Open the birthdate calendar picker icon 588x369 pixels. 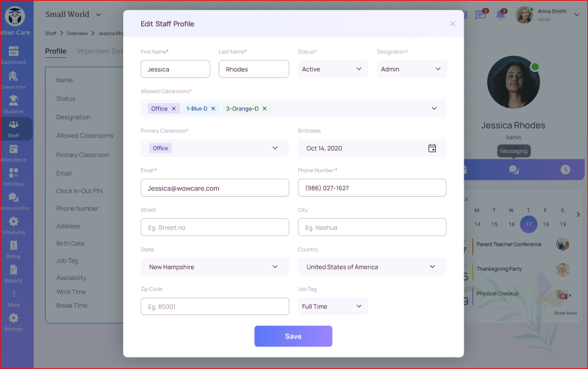tap(432, 148)
